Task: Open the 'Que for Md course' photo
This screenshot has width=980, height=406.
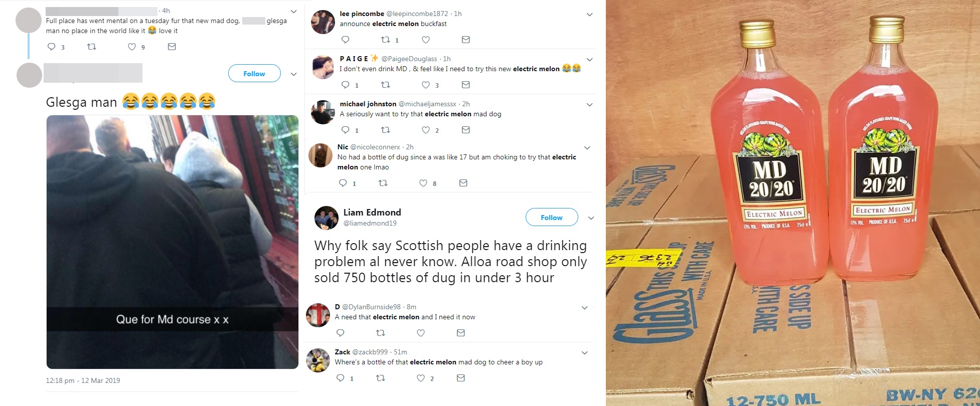Action: [x=173, y=242]
